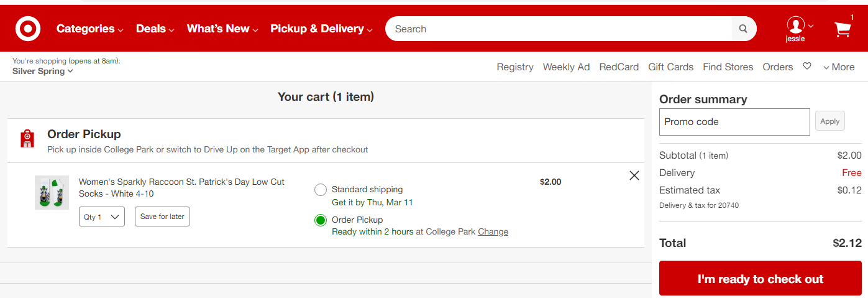Open the Pickup & Delivery menu
Screen dimensions: 868x298
coord(321,29)
